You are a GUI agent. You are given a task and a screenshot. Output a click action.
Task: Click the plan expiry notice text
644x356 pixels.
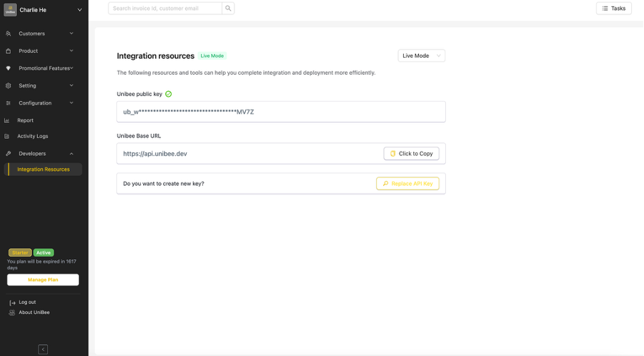pos(41,264)
